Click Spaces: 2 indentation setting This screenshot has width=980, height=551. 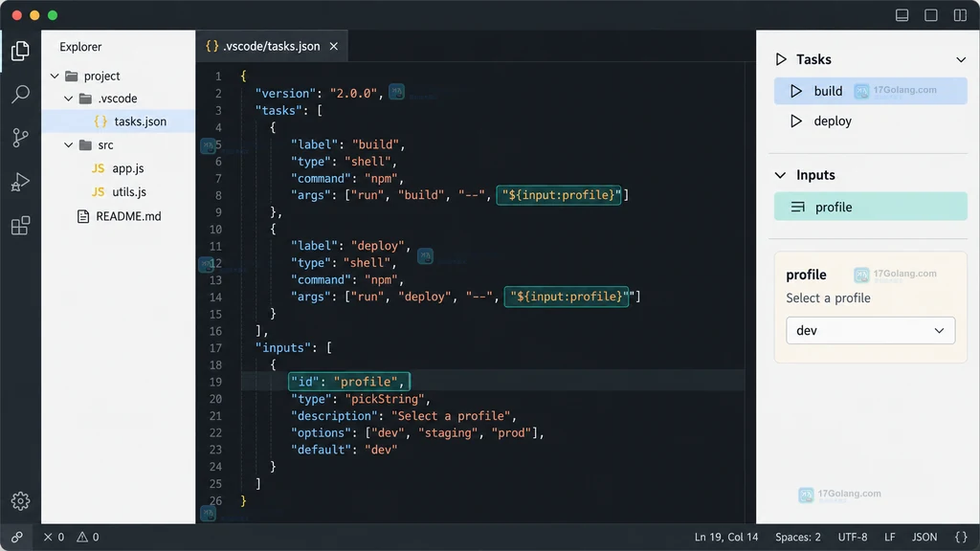[x=797, y=538]
